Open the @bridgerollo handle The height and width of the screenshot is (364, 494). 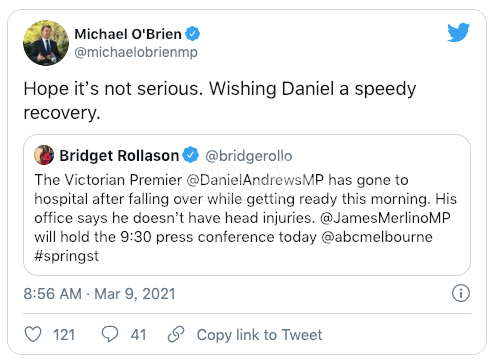pos(249,156)
